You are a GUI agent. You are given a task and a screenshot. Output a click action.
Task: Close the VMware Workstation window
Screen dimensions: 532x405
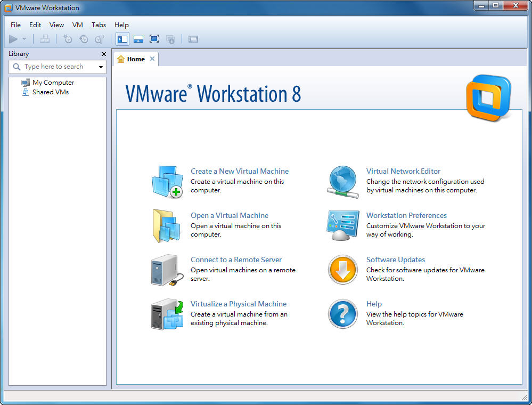point(515,5)
